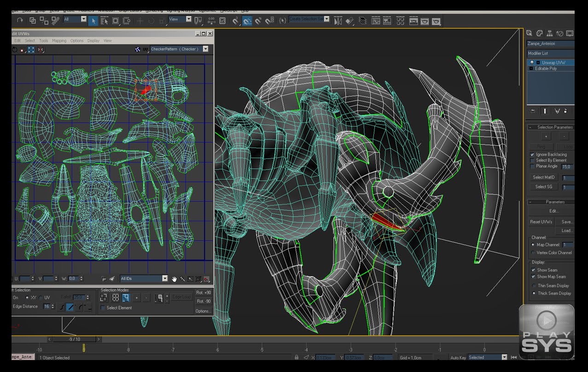Click the Mirror tool icon
Screen dimensions: 588x372
(x=338, y=21)
